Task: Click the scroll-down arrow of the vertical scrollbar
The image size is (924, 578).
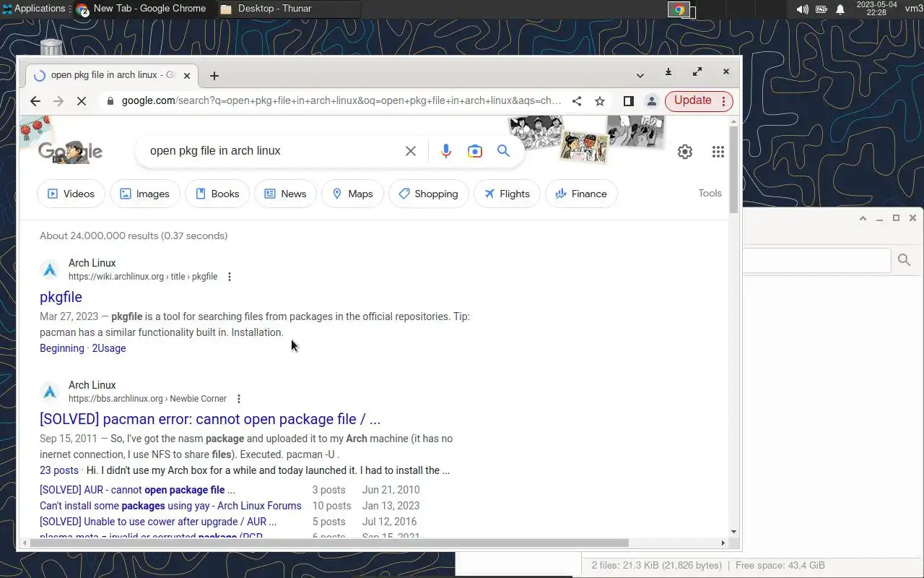Action: coord(733,532)
